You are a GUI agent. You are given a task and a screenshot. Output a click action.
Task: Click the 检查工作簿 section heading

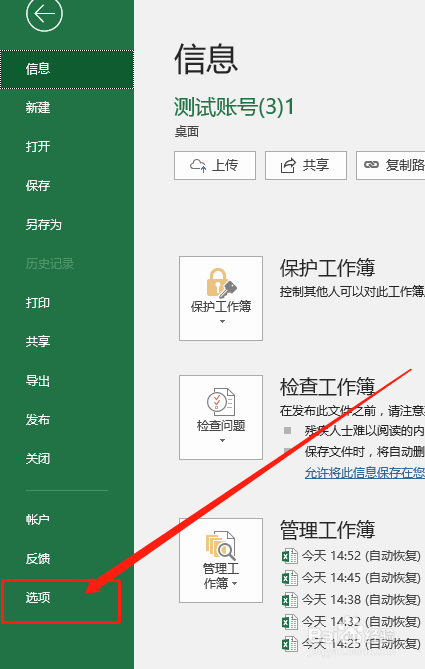coord(327,387)
